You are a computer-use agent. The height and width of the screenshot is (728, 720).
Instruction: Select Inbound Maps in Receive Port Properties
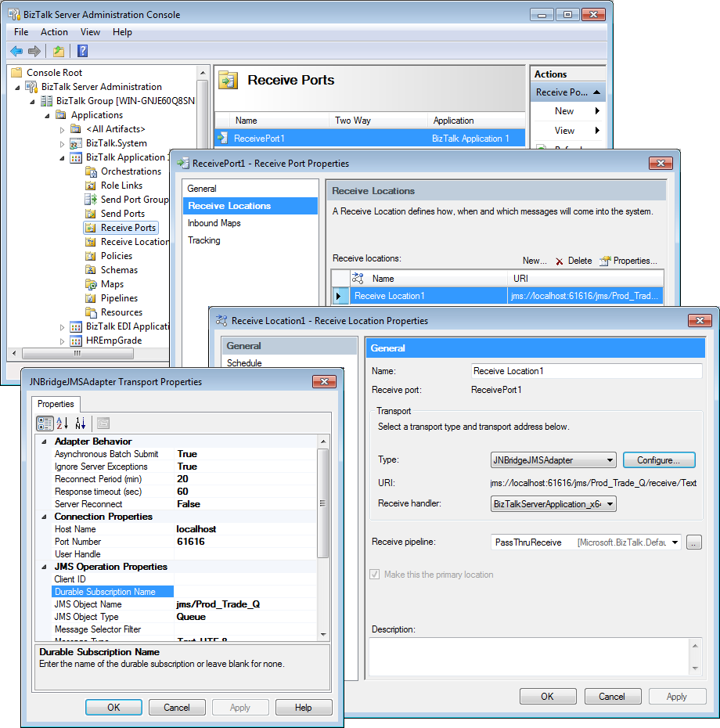pos(214,223)
